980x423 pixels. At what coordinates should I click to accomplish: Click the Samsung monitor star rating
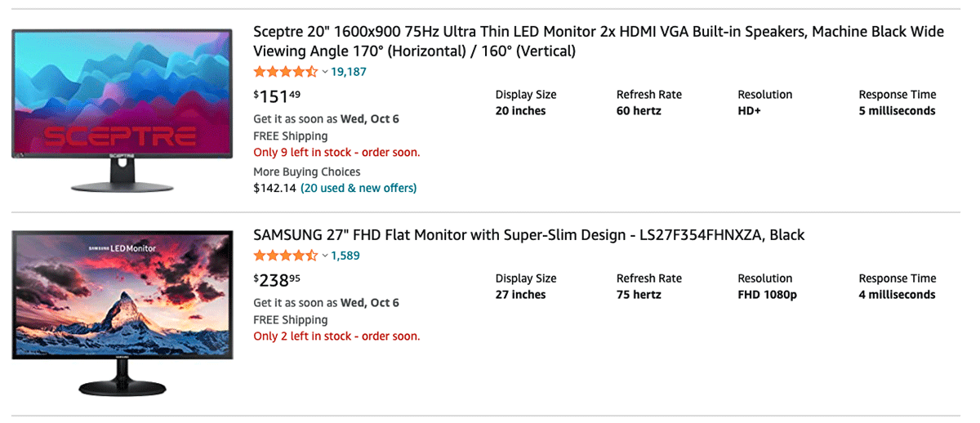[285, 256]
